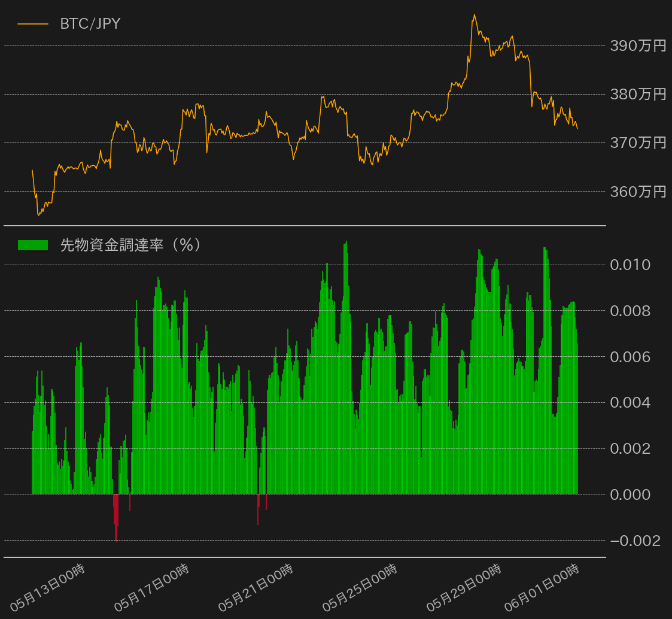Image resolution: width=672 pixels, height=619 pixels.
Task: Click the 390万円 price axis label
Action: [x=637, y=45]
